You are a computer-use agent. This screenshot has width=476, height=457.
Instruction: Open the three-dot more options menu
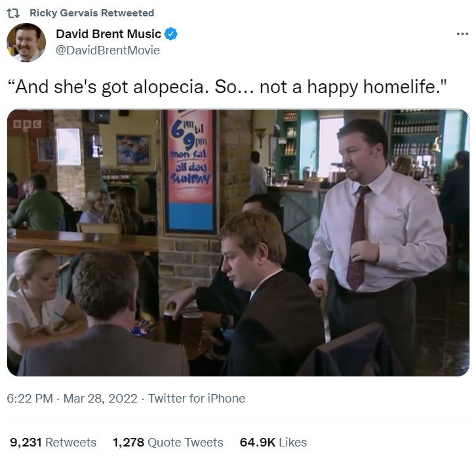coord(462,33)
